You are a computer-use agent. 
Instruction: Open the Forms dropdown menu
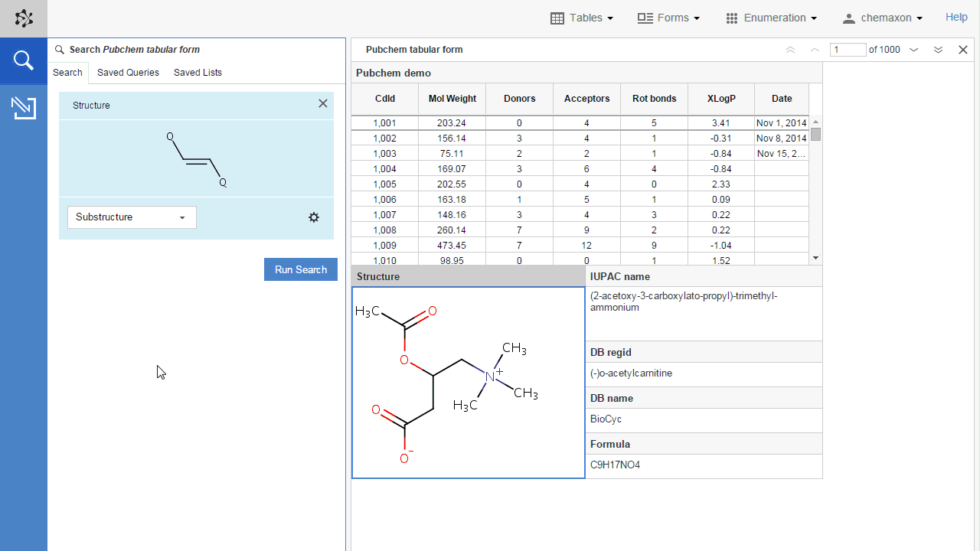668,18
